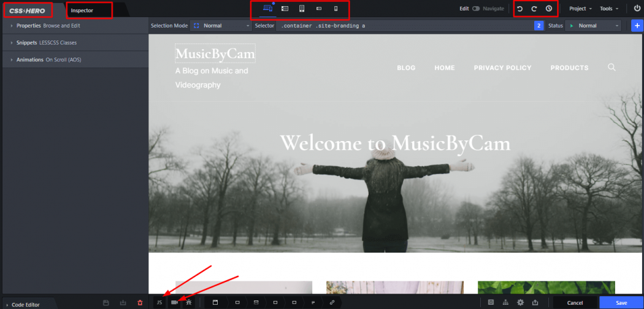Open the settings gear in bottom bar
The image size is (644, 309).
[x=520, y=302]
